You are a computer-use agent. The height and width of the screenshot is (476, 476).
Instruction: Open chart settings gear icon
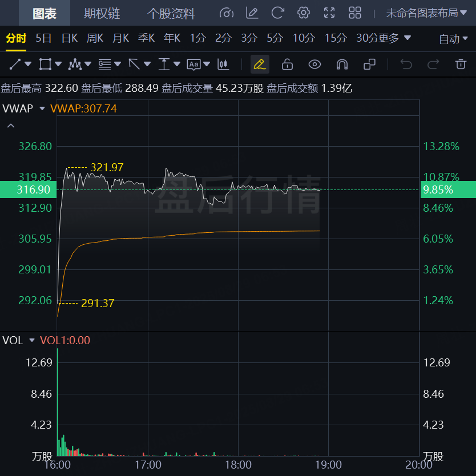[x=304, y=13]
